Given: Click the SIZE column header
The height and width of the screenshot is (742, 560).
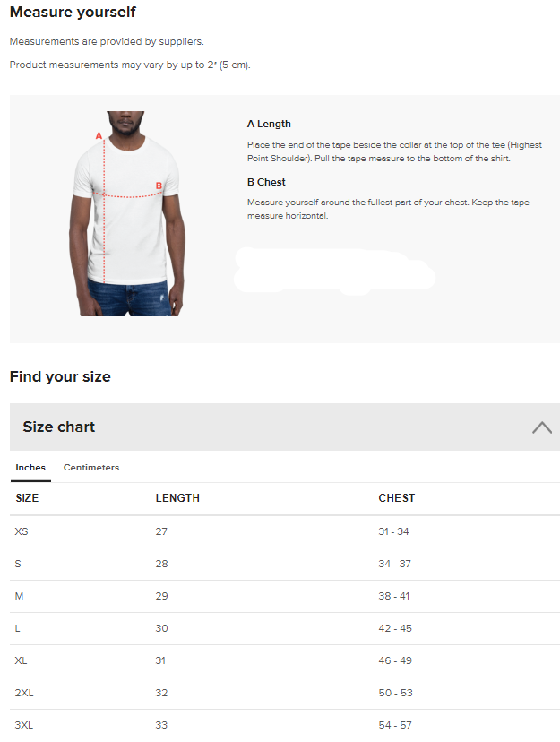Looking at the screenshot, I should 27,498.
